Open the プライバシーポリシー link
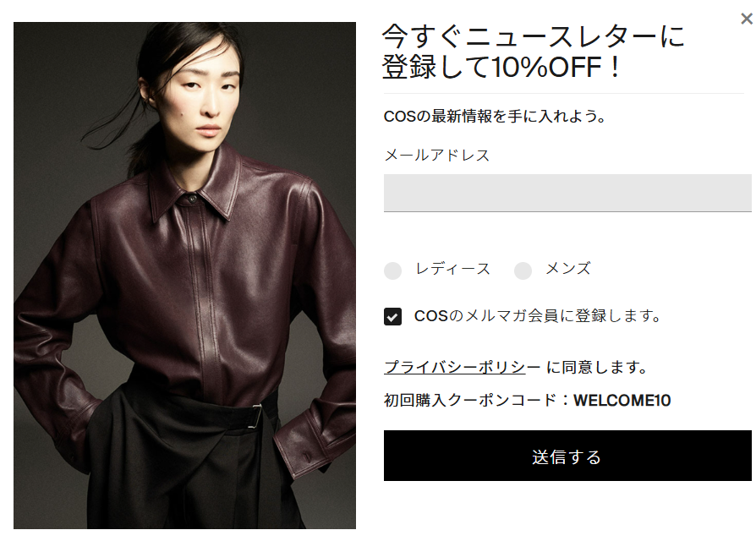The height and width of the screenshot is (541, 756). pos(462,368)
